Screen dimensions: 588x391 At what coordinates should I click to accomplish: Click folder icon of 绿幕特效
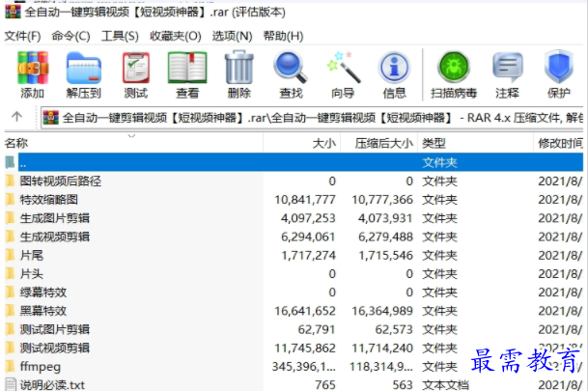click(x=10, y=292)
